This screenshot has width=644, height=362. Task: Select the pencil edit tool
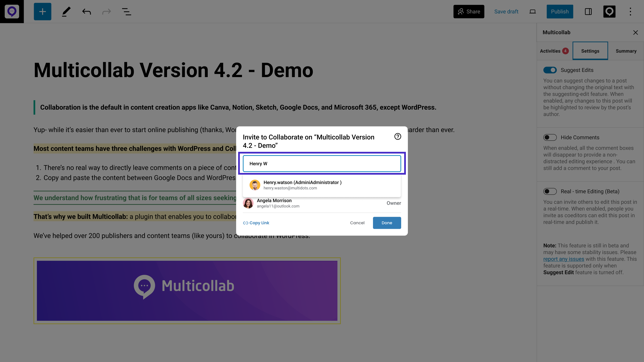click(x=66, y=11)
